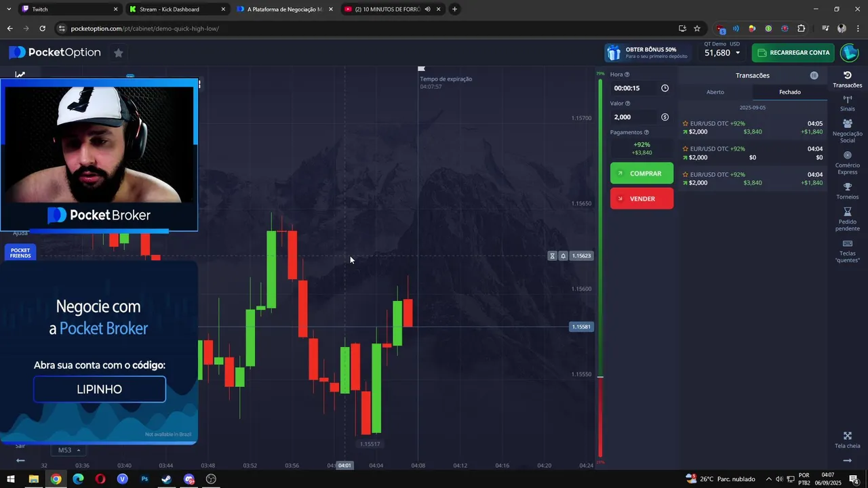Open Photoshop from the taskbar
Image resolution: width=868 pixels, height=488 pixels.
pyautogui.click(x=144, y=479)
